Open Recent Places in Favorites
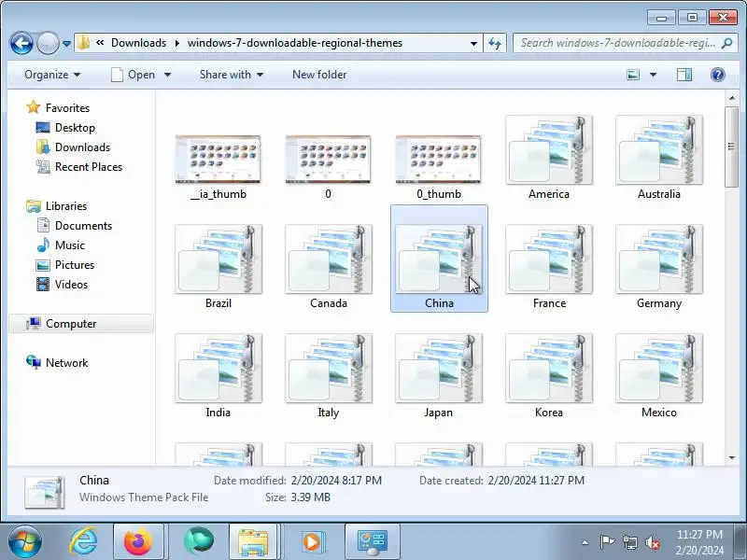Screen dimensions: 747x560 (x=79, y=167)
